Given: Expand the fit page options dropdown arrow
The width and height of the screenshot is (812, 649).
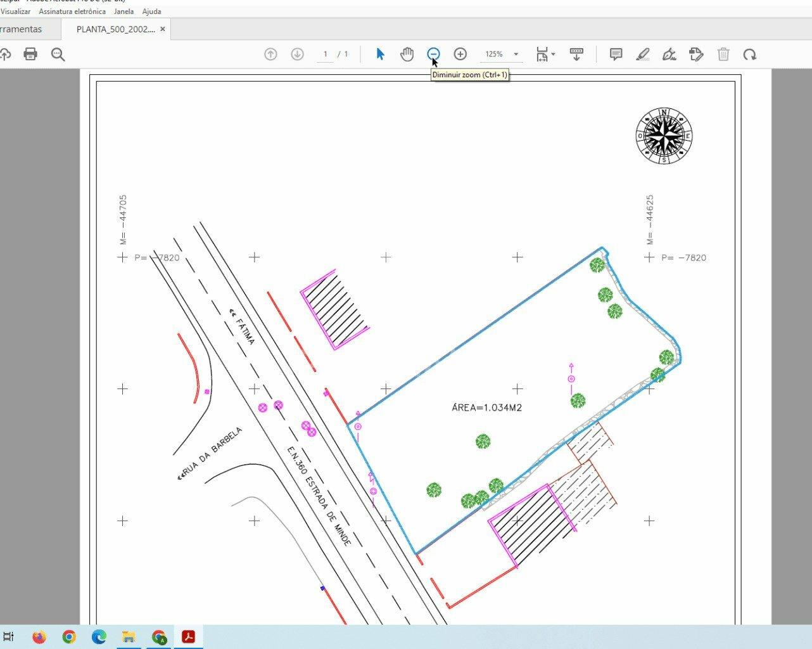Looking at the screenshot, I should (x=553, y=55).
